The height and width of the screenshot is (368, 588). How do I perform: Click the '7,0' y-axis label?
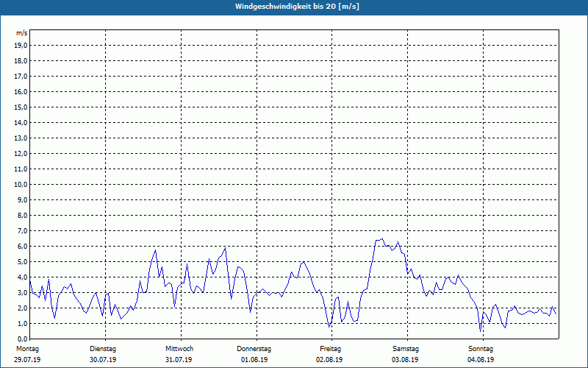click(23, 230)
